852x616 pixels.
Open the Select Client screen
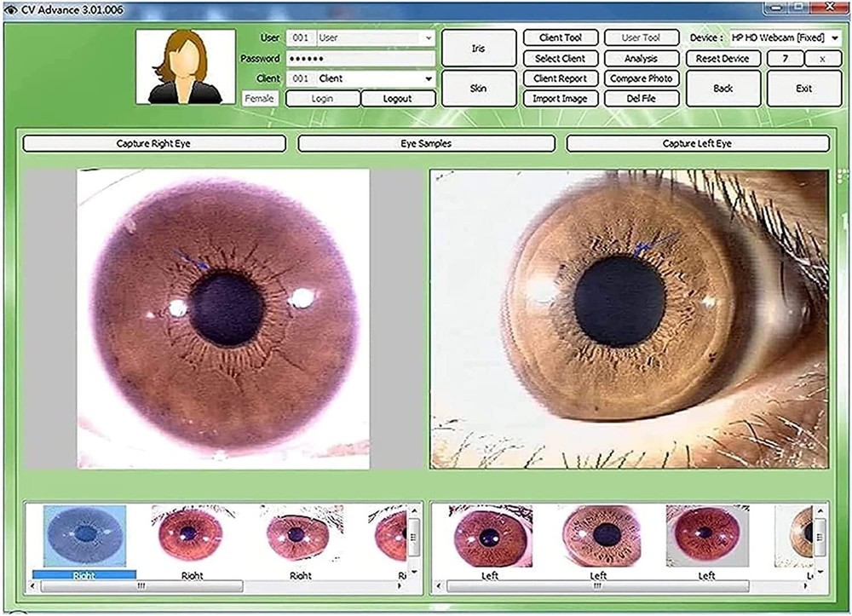pyautogui.click(x=560, y=58)
